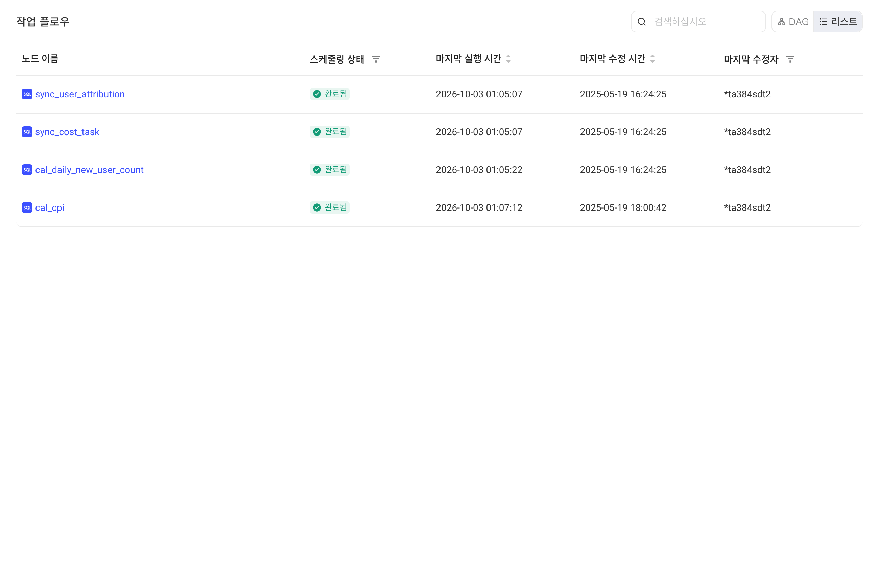This screenshot has width=879, height=588.
Task: Click 완료됨 status badge of cal_daily_new_user_count
Action: (329, 170)
